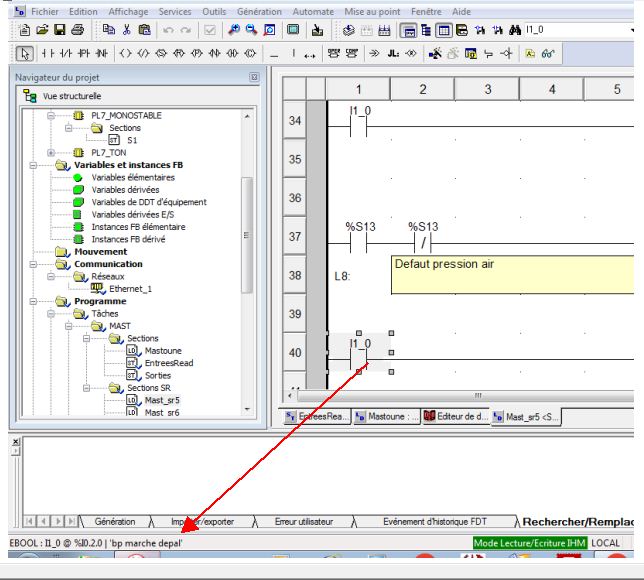
Task: Close the Navigateur du projet panel
Action: [x=253, y=76]
